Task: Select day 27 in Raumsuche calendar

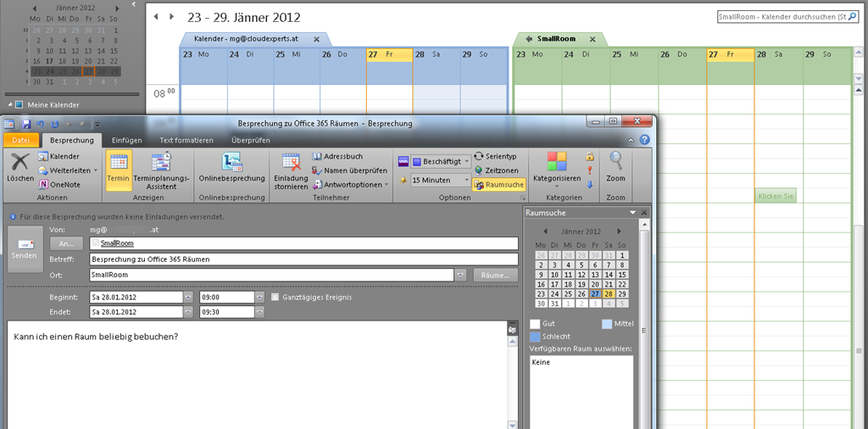Action: pyautogui.click(x=595, y=294)
